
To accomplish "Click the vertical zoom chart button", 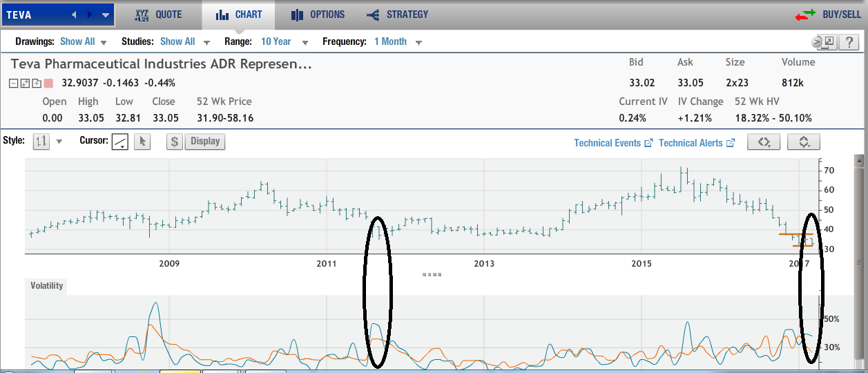I will tap(804, 142).
